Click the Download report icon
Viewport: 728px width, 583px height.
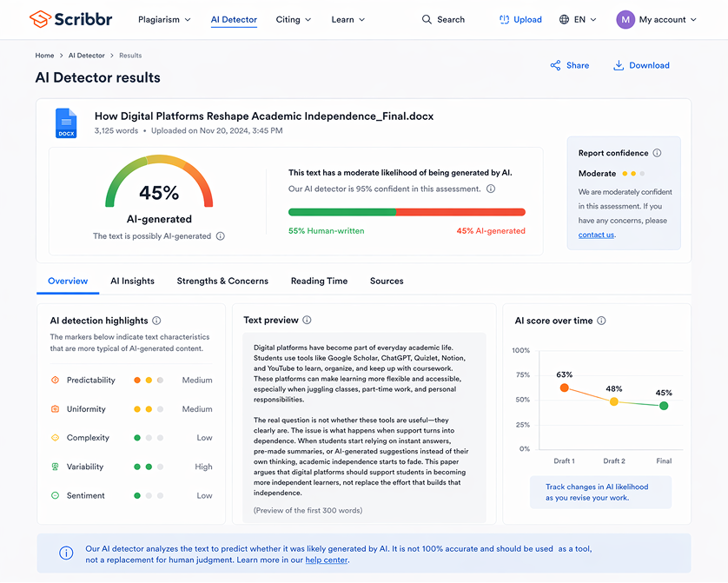coord(619,65)
